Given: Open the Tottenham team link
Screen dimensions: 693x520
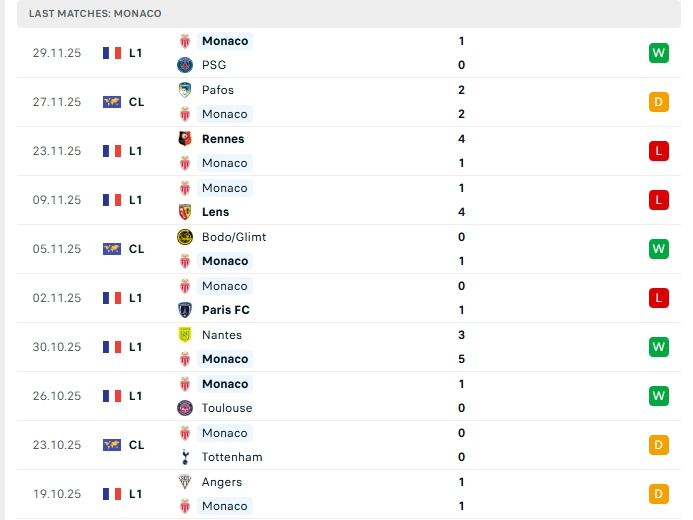Looking at the screenshot, I should pyautogui.click(x=231, y=457).
